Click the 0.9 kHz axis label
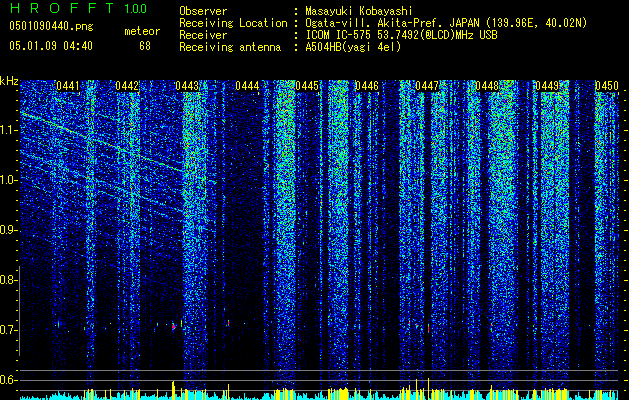Screen dimensions: 629x400 click(x=8, y=230)
